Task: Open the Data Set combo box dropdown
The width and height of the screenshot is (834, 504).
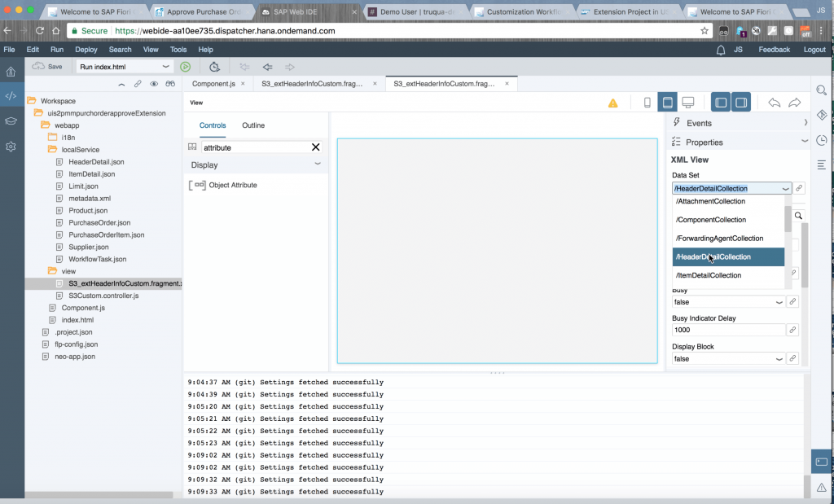Action: [786, 189]
